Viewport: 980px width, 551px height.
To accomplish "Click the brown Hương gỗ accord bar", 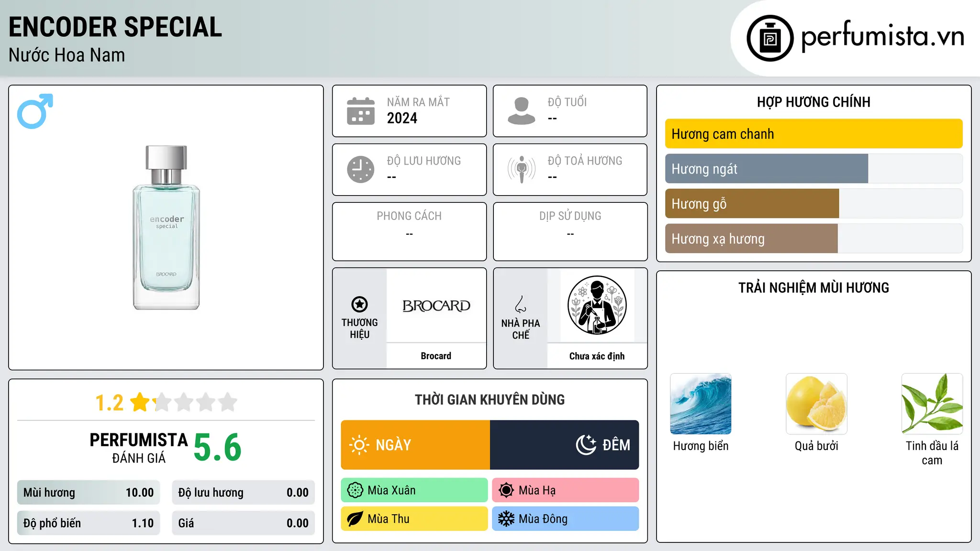I will pyautogui.click(x=752, y=204).
